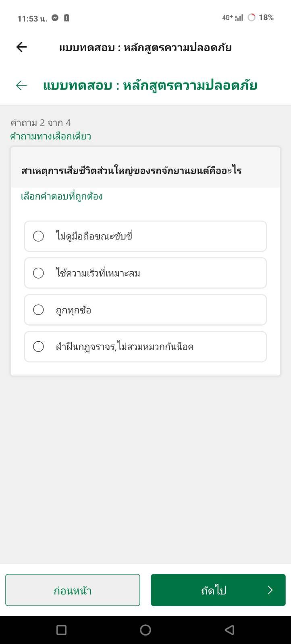Tap the Android recent apps square button

tap(61, 630)
